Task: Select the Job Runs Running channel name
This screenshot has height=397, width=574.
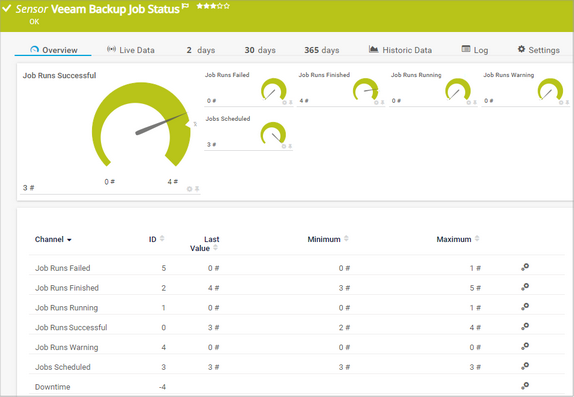Action: tap(67, 308)
